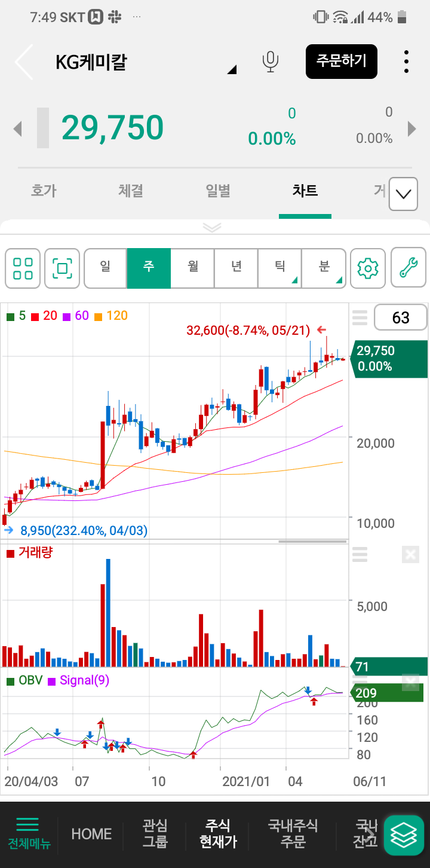Tap the OBV indicator legend label
430x868 pixels.
coord(24,680)
